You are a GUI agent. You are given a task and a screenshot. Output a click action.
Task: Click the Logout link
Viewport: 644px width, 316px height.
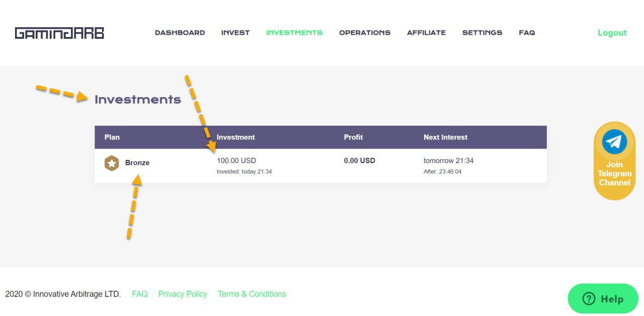612,33
